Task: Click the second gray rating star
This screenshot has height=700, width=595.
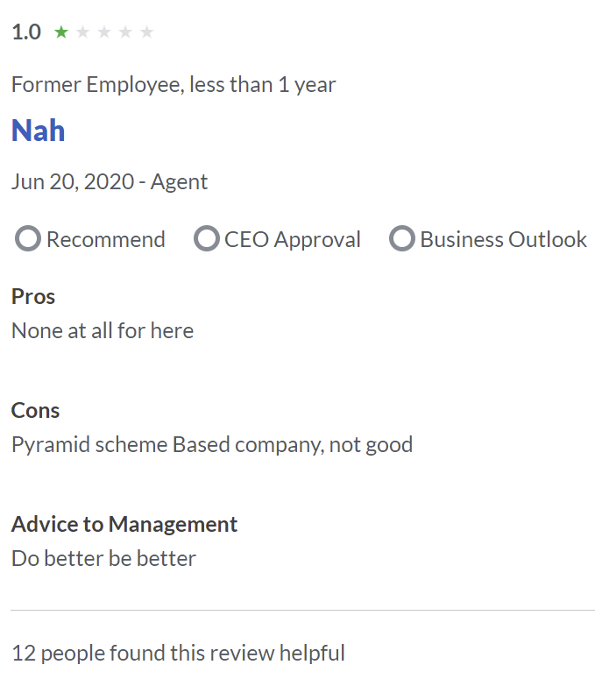Action: pos(83,32)
